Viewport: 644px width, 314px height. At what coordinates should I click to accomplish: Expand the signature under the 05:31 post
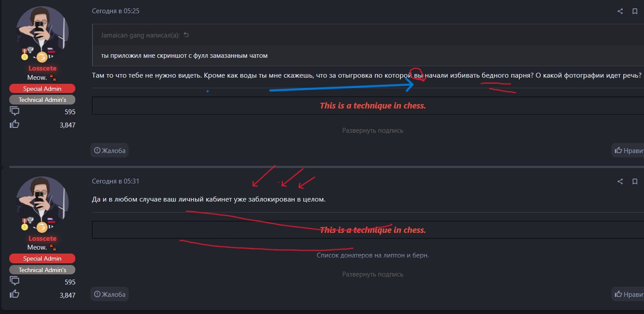(x=372, y=274)
